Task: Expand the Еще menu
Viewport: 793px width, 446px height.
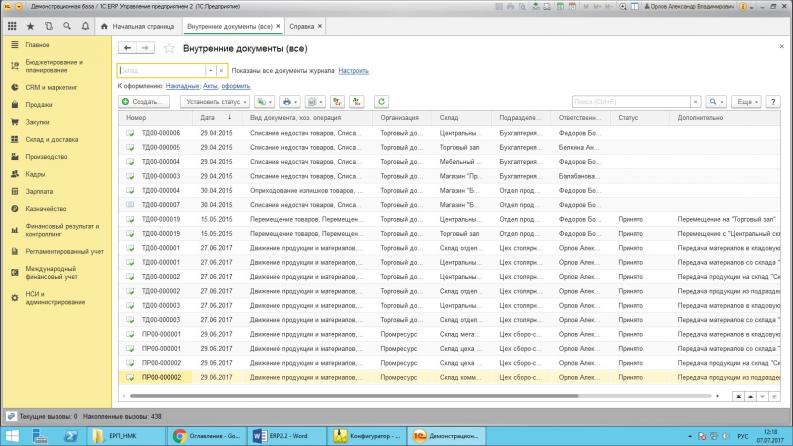Action: [747, 102]
